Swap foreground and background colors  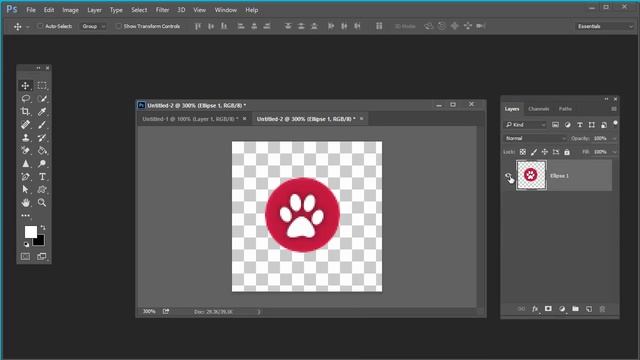[x=43, y=227]
